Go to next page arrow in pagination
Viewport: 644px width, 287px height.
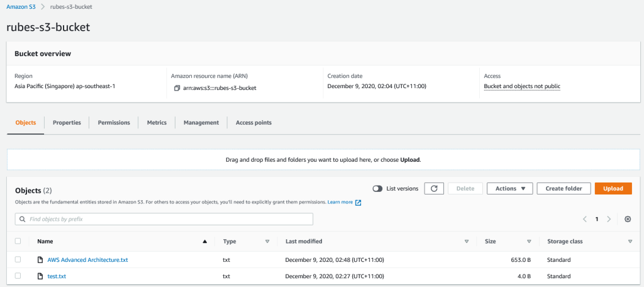click(609, 219)
